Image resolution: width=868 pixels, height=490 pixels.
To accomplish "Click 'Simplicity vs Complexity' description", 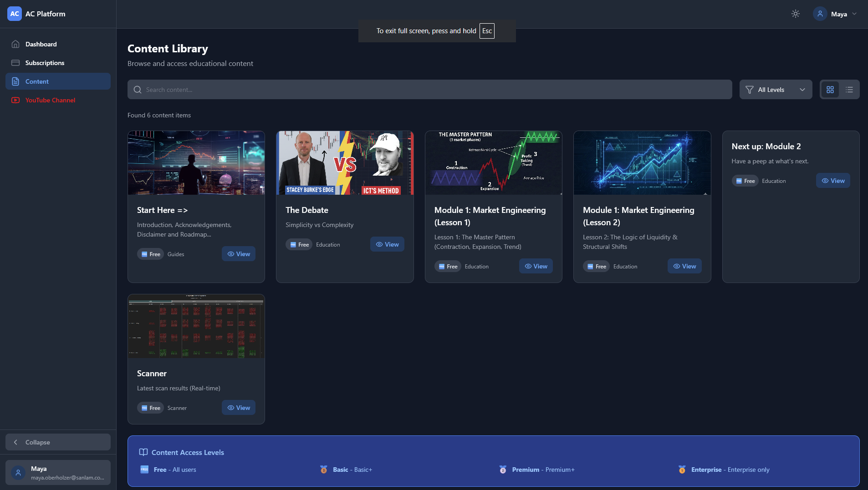I will 319,225.
